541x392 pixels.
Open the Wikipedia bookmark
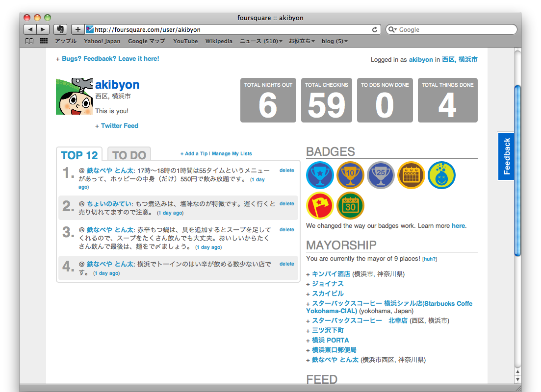[219, 41]
